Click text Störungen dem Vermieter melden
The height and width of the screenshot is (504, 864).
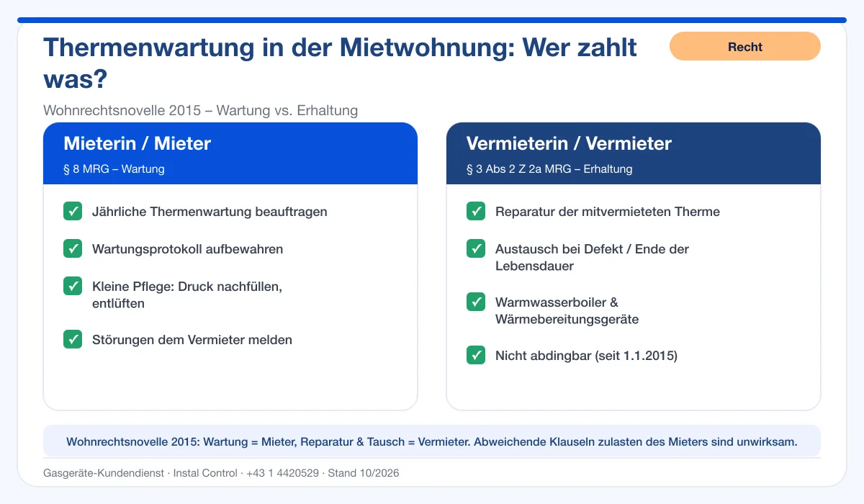(192, 340)
